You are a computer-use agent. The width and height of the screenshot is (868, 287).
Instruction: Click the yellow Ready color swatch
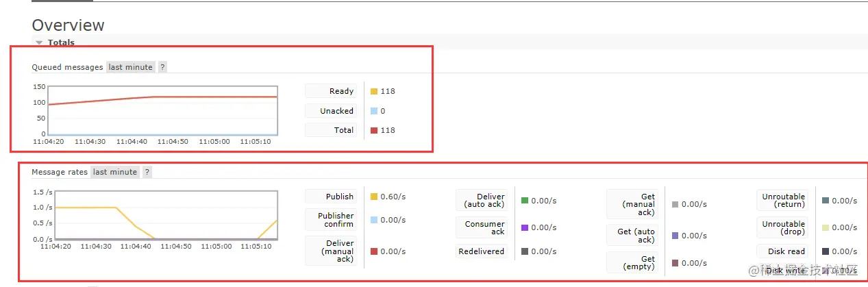pos(374,91)
